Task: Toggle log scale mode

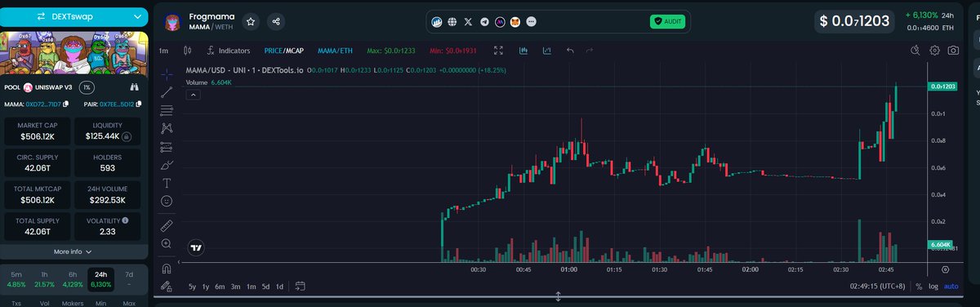Action: click(x=933, y=287)
